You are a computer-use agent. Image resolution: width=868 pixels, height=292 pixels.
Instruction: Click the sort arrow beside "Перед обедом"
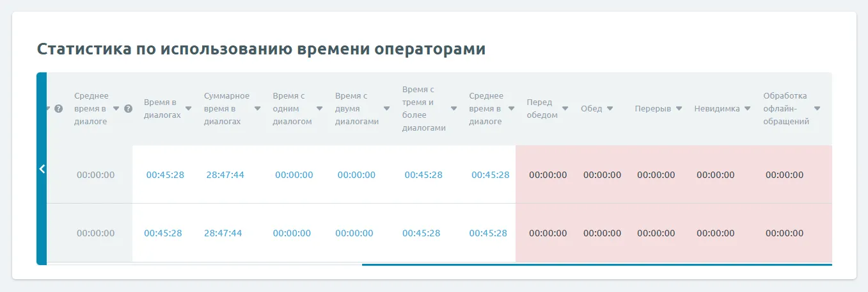tap(565, 109)
